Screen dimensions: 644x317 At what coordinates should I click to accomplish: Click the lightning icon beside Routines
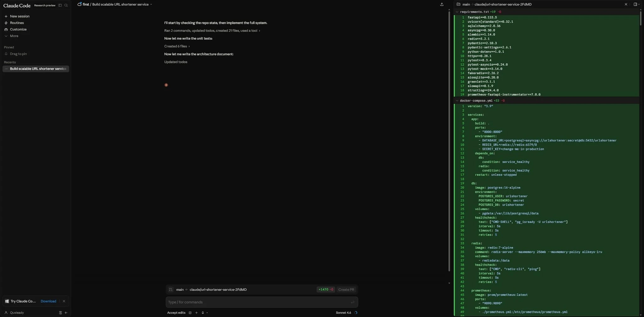[6, 23]
